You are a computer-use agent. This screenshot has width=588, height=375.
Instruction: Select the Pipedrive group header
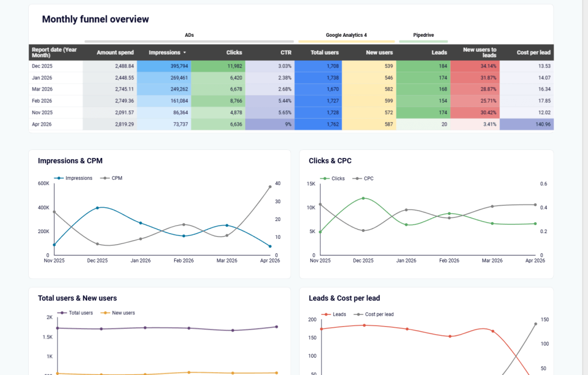tap(423, 35)
